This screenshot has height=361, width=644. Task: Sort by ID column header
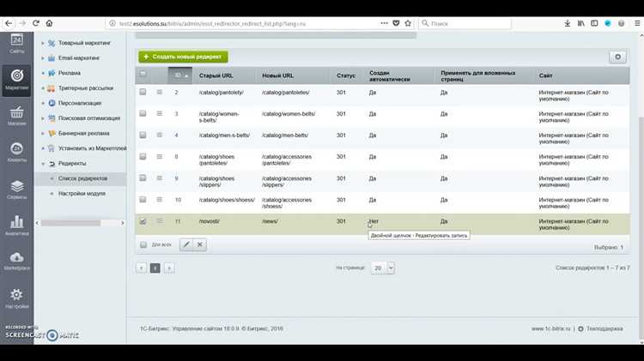coord(180,75)
